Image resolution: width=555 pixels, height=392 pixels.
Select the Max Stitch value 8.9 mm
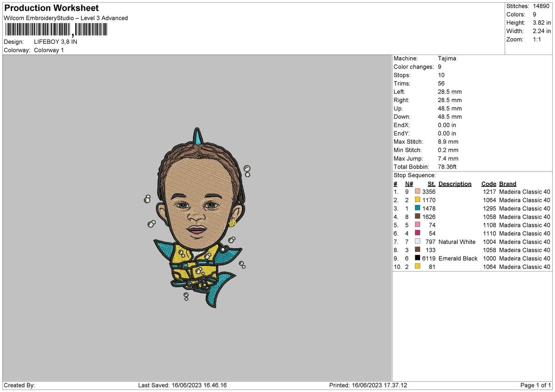448,142
